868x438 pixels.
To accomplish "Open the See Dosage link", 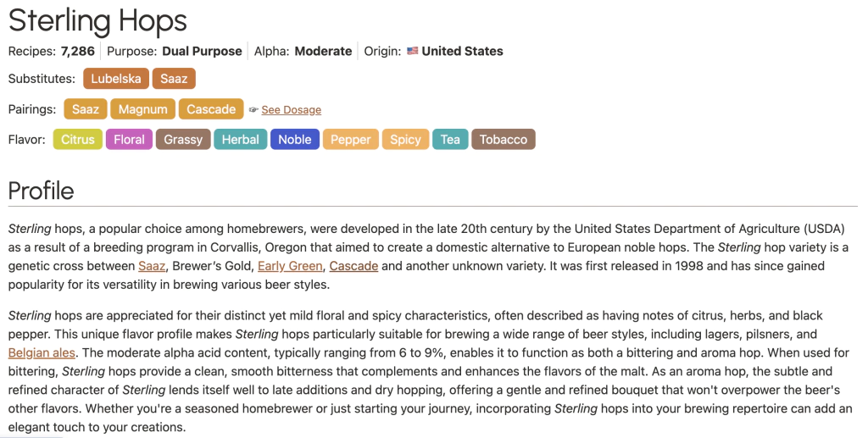I will click(x=291, y=110).
